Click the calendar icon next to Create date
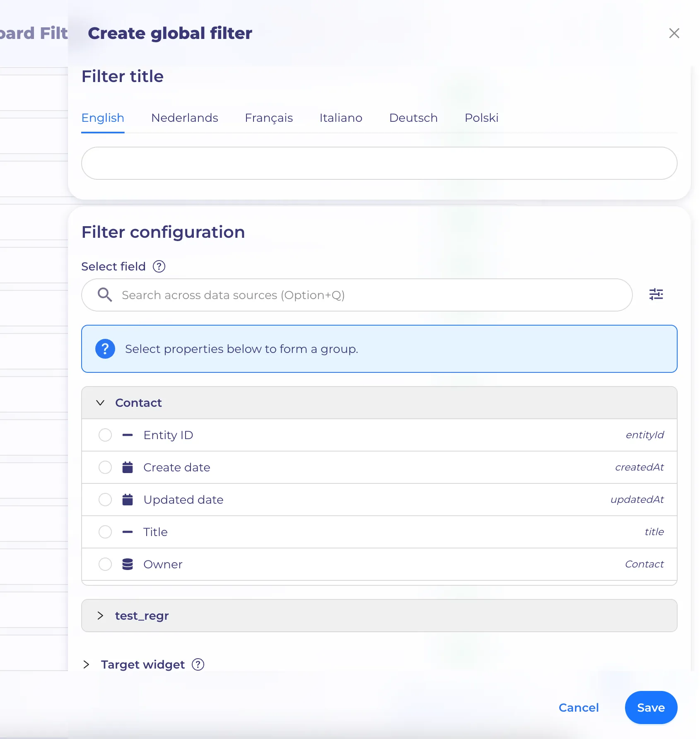The height and width of the screenshot is (739, 700). (128, 467)
